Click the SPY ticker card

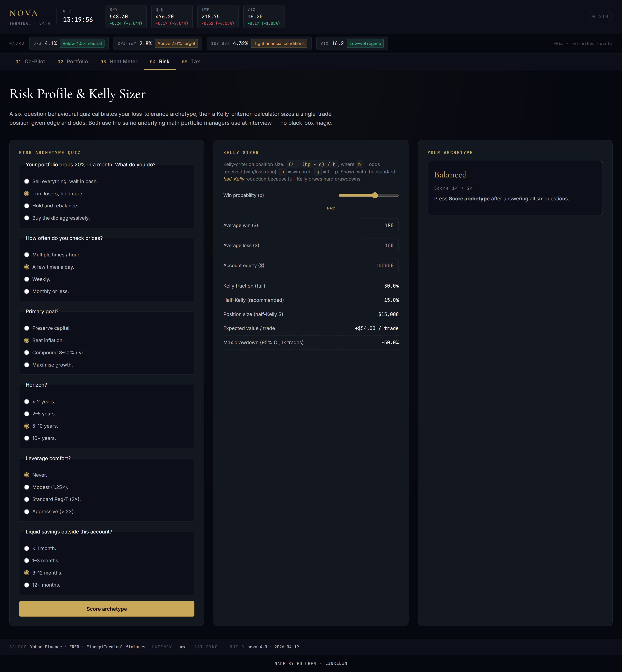[x=126, y=17]
